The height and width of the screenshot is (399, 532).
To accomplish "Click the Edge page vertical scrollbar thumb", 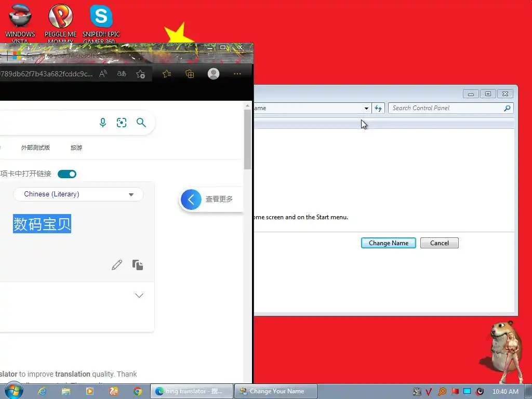I will point(247,139).
